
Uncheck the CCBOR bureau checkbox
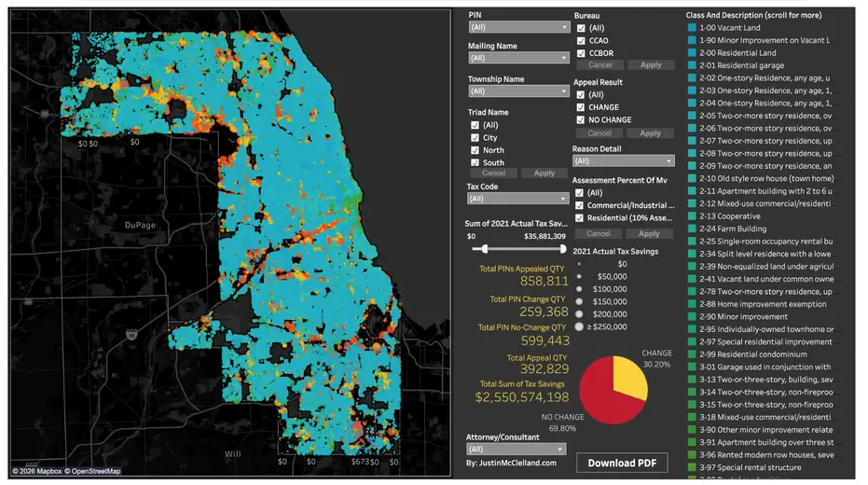click(x=581, y=53)
